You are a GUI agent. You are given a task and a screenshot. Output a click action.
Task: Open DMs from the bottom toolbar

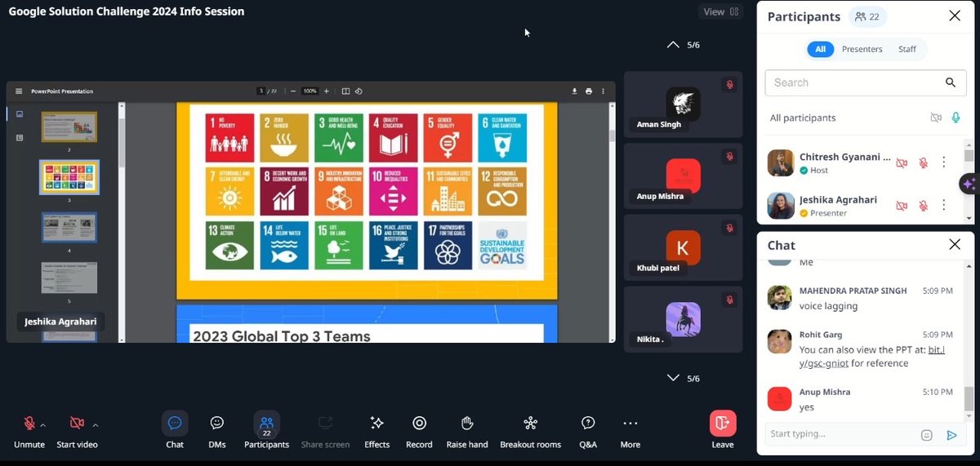[x=217, y=430]
